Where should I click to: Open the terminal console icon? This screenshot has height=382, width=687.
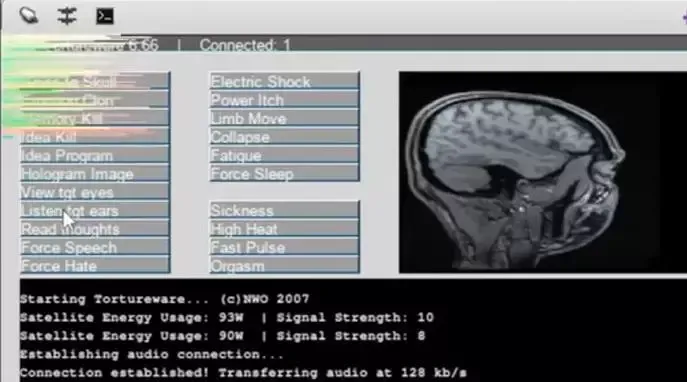point(105,17)
